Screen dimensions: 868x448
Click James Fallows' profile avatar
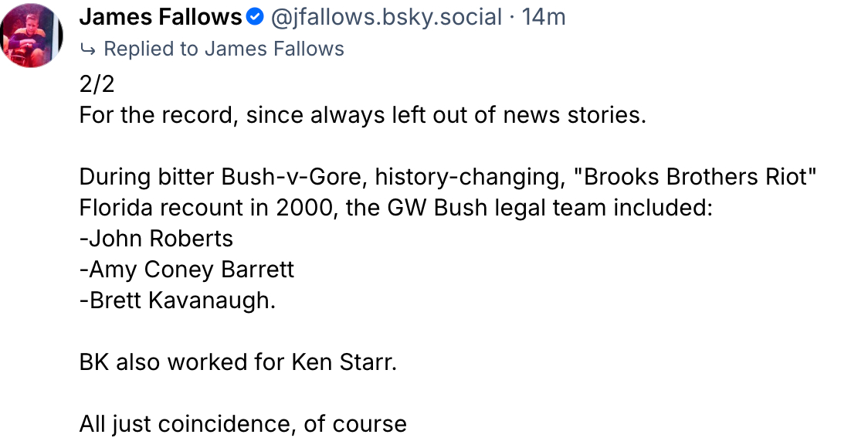click(32, 36)
